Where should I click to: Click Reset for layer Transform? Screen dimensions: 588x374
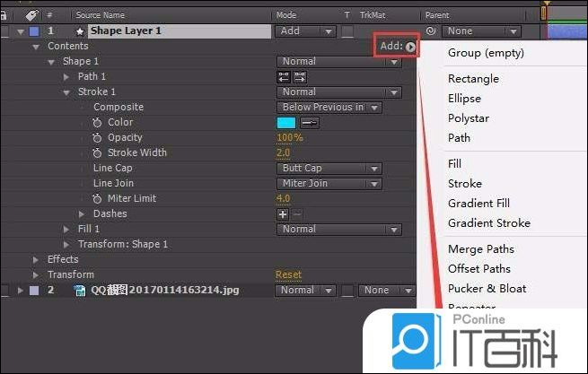click(x=288, y=275)
